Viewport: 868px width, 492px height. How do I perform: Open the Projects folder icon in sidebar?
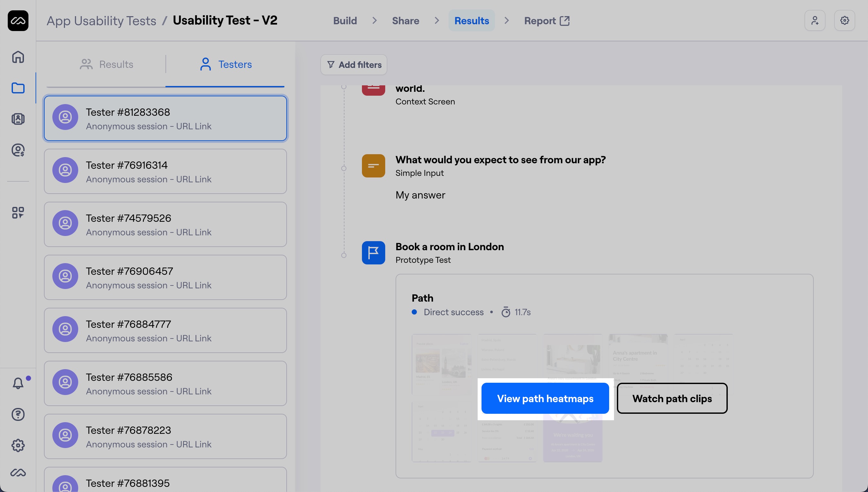pos(18,88)
